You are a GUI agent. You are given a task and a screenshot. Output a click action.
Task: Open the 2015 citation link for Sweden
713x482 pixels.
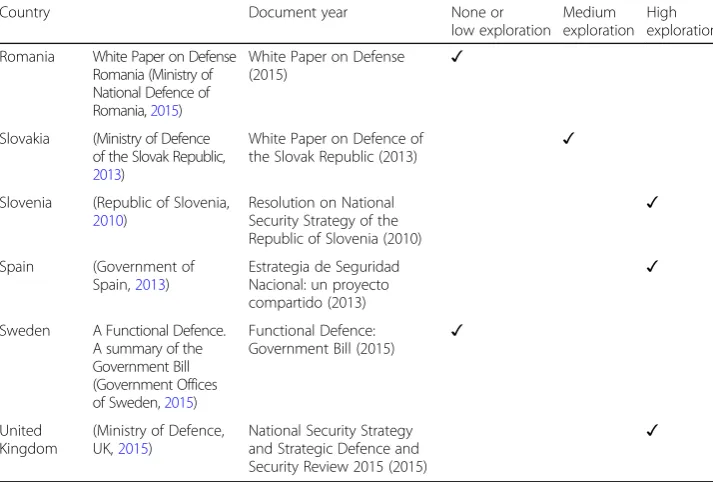179,403
